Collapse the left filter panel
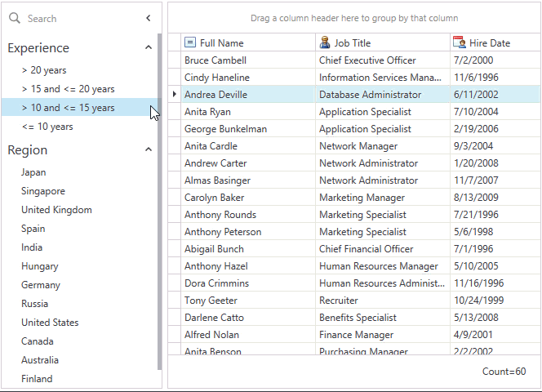This screenshot has width=542, height=392. coord(148,18)
